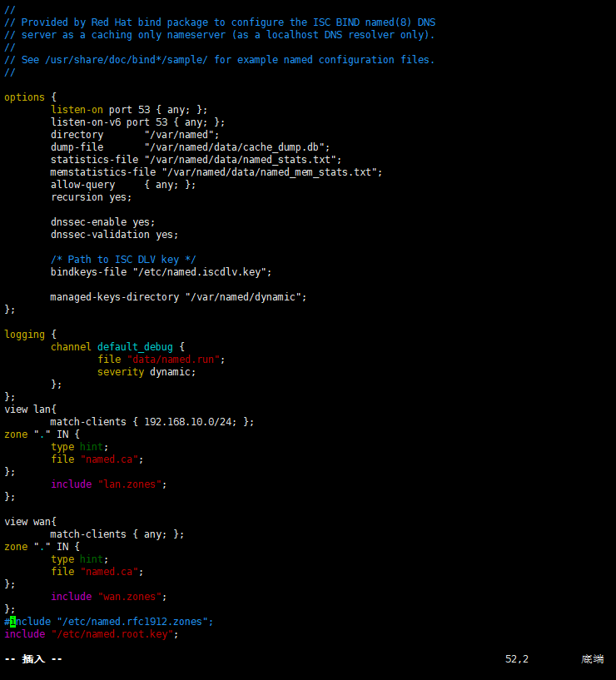Click the 'logging {' line
The width and height of the screenshot is (616, 680).
click(x=30, y=335)
